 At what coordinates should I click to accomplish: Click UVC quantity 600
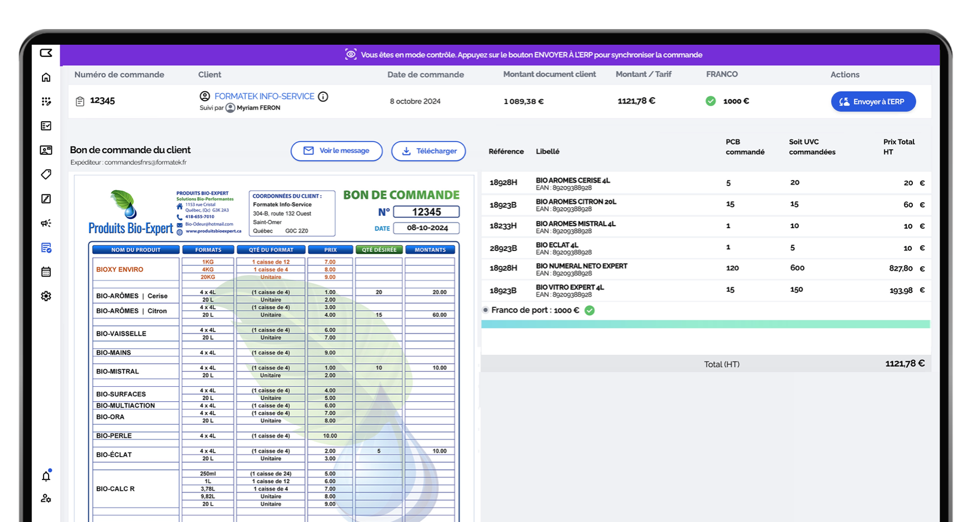(797, 268)
